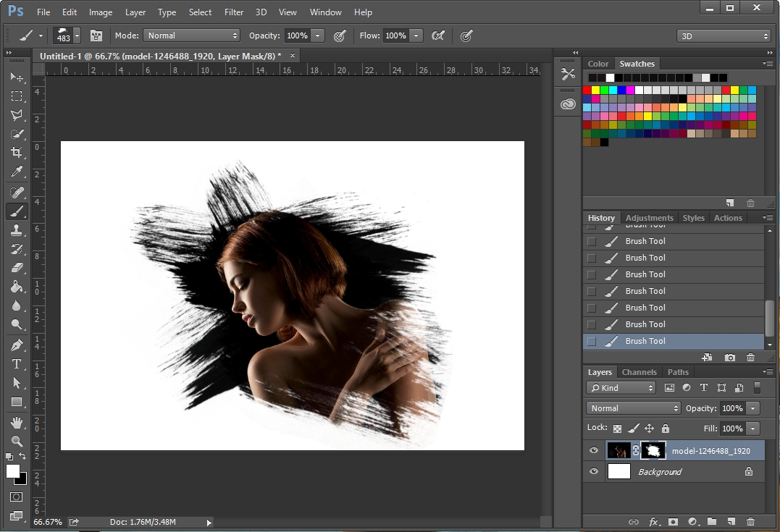Switch to the Adjustments panel tab

[650, 218]
